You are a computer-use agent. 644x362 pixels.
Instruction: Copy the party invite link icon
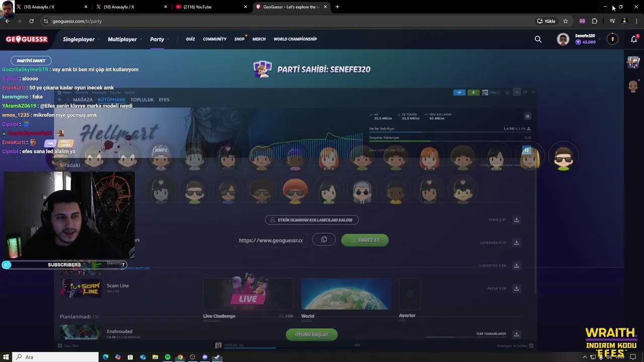[x=324, y=240]
